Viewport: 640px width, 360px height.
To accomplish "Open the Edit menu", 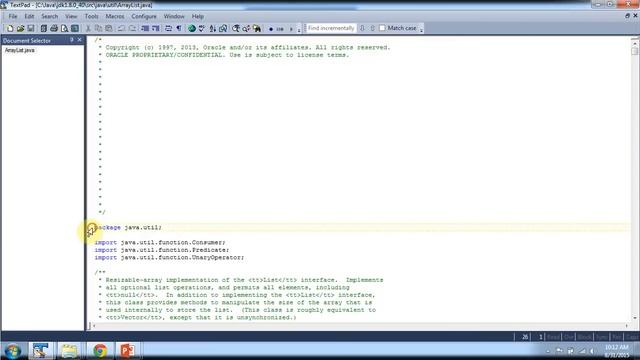I will pos(29,16).
